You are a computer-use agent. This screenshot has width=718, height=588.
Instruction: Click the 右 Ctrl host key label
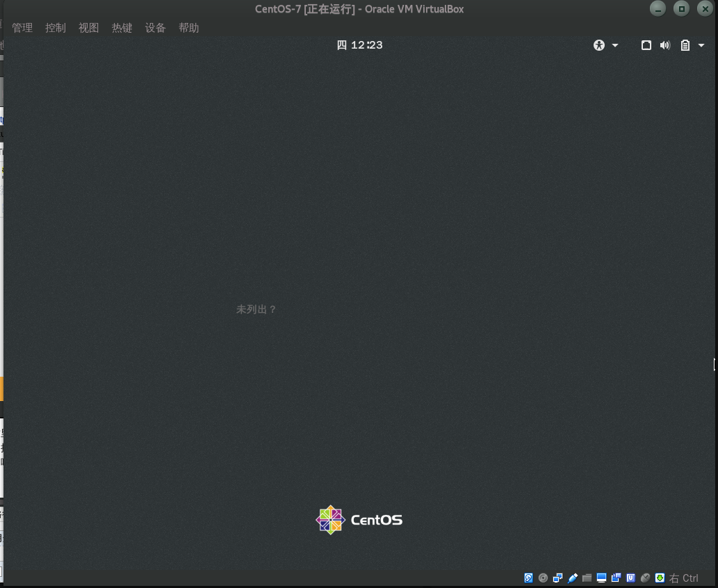tap(684, 578)
